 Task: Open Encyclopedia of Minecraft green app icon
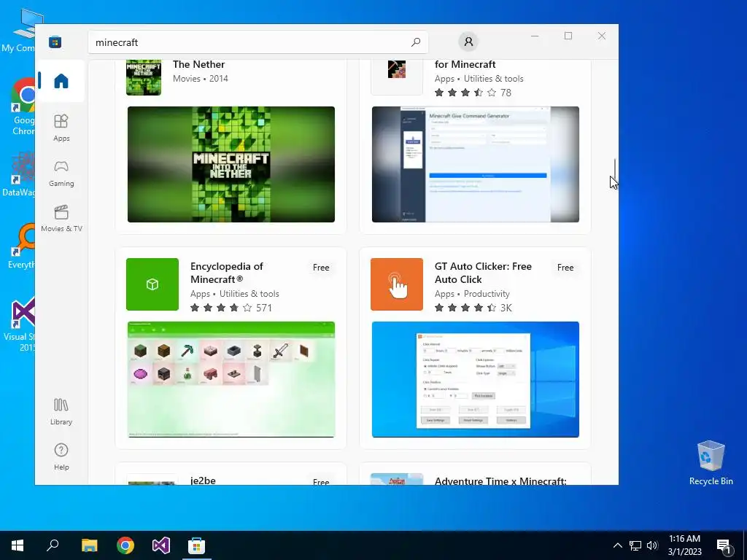point(152,284)
